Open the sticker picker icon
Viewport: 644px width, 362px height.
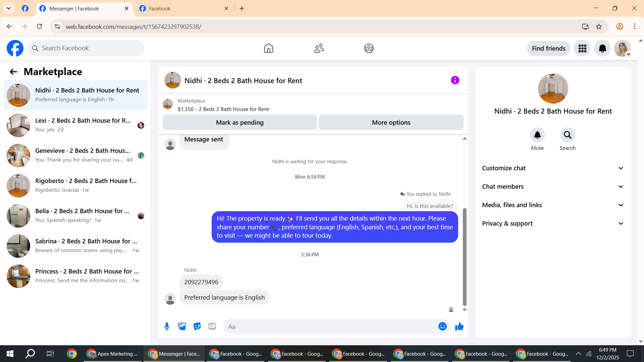(197, 326)
